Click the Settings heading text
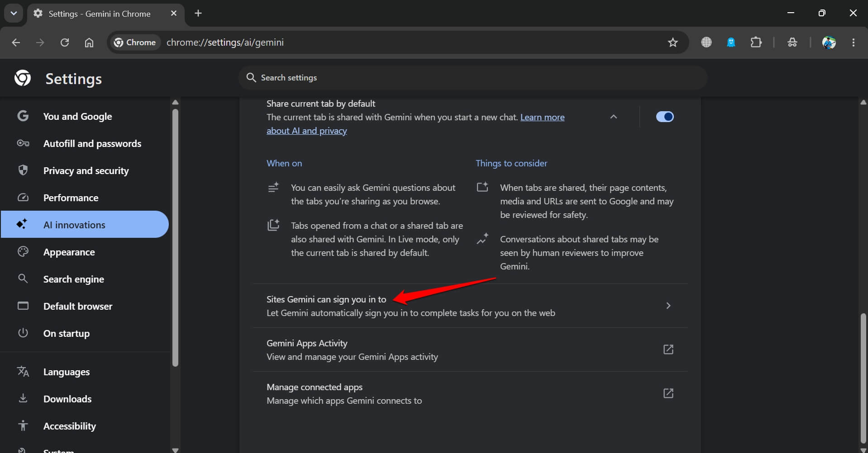Image resolution: width=868 pixels, height=453 pixels. pyautogui.click(x=74, y=79)
